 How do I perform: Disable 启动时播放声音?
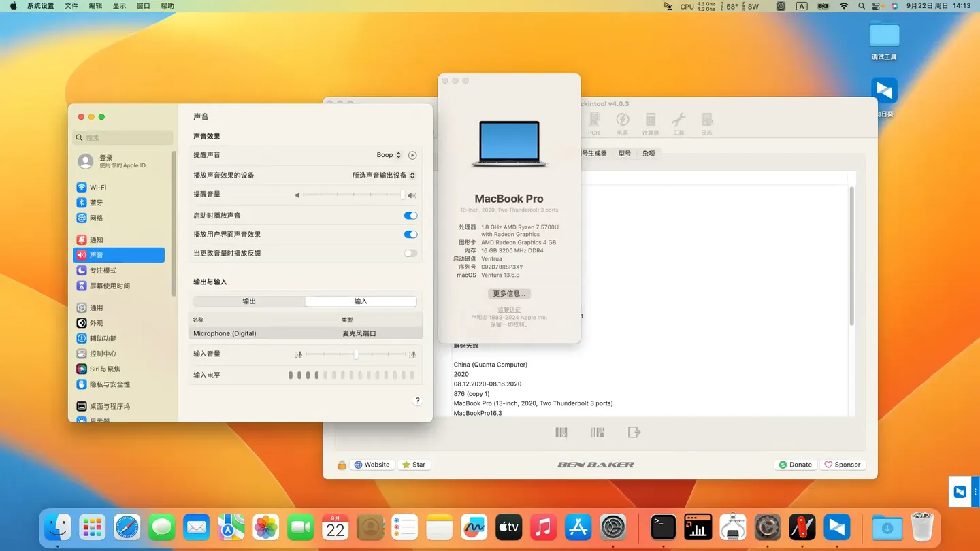(410, 215)
